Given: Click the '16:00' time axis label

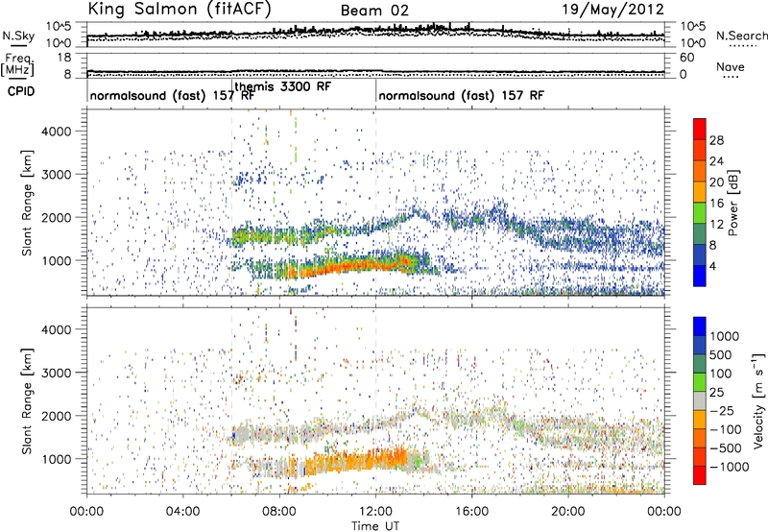Looking at the screenshot, I should pos(471,512).
